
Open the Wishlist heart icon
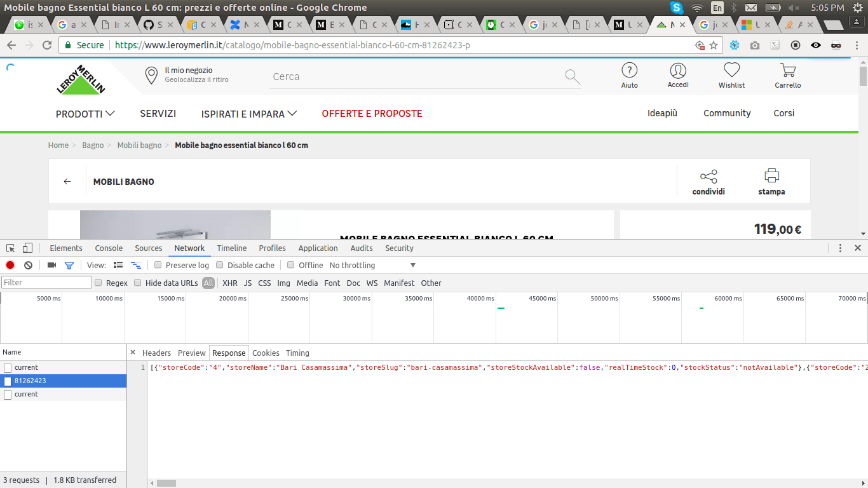731,76
